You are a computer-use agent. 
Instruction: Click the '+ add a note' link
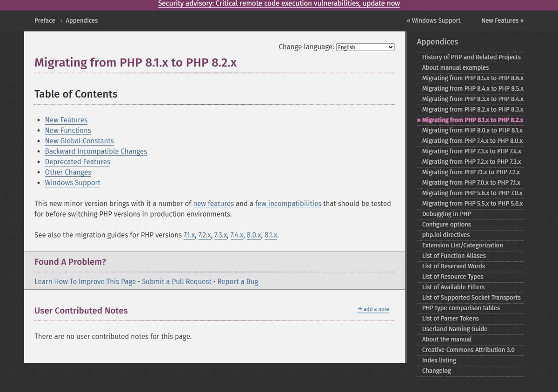pyautogui.click(x=373, y=309)
